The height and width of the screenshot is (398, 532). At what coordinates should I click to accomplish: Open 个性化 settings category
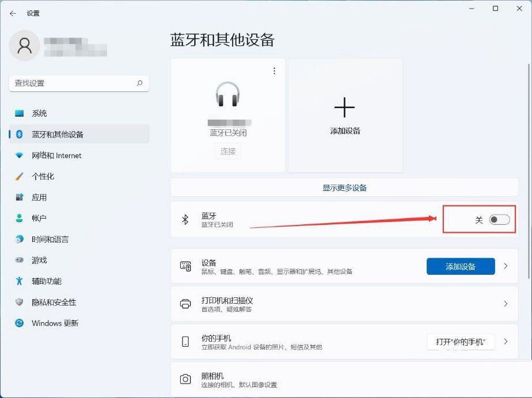[79, 177]
